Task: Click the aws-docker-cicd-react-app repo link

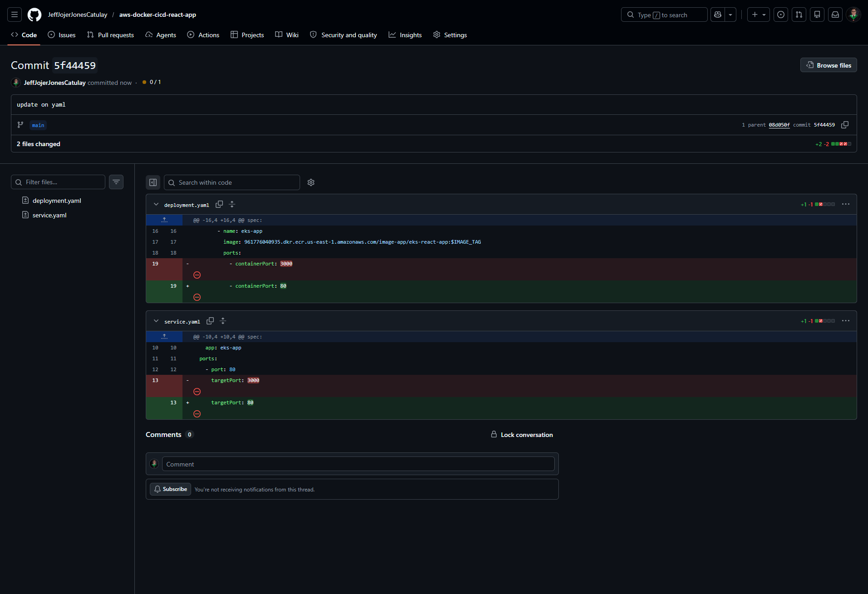Action: (x=158, y=15)
